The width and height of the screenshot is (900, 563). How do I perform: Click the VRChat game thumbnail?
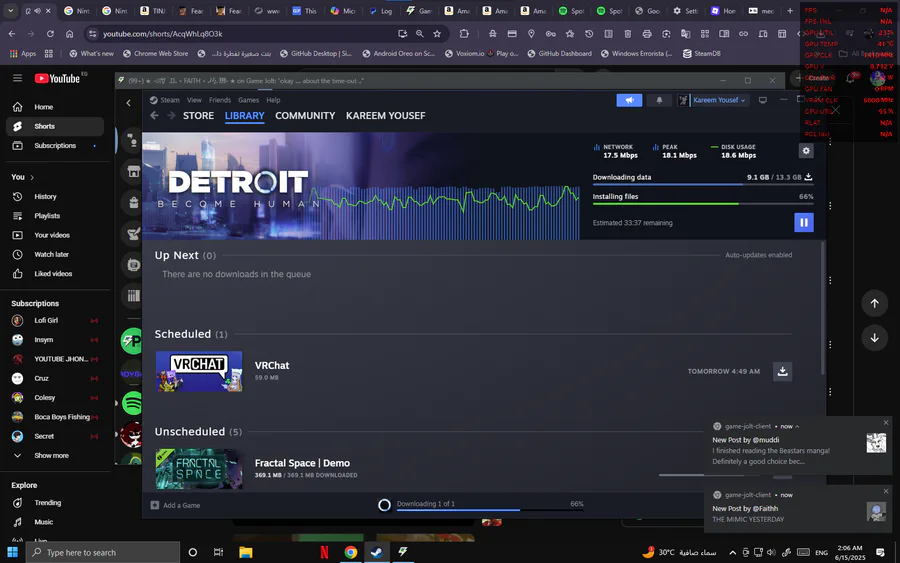pos(199,371)
